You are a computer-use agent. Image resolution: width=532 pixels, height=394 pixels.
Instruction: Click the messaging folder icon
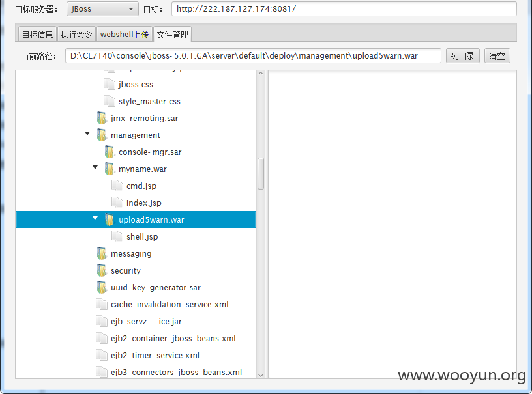[102, 253]
